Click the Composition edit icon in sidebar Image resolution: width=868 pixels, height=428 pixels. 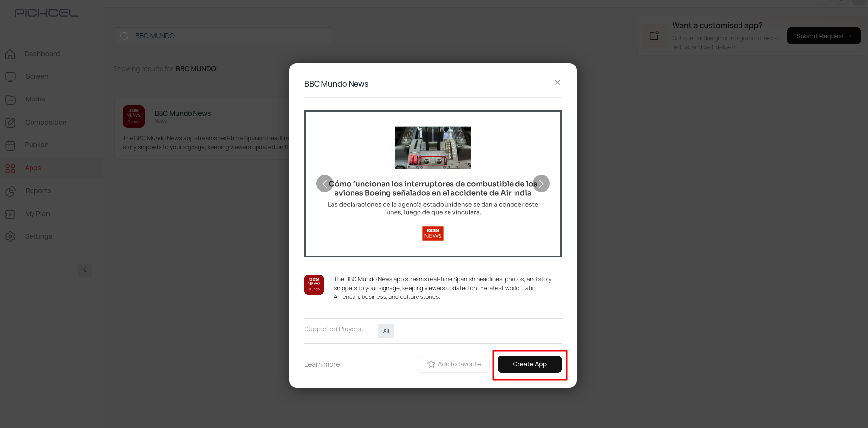[x=10, y=122]
